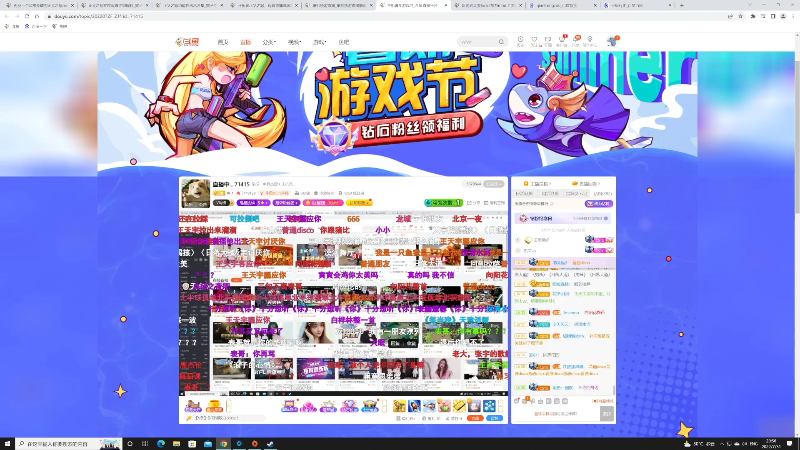Open the 鱼吧 community menu item

point(343,42)
